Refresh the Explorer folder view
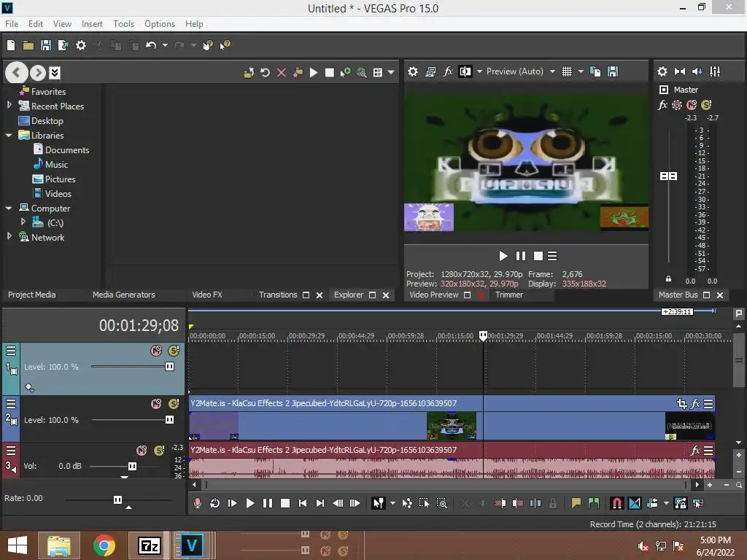 point(265,72)
